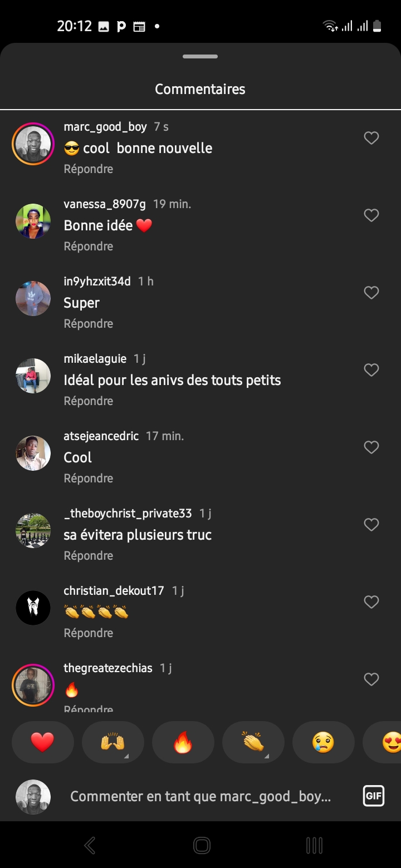The image size is (401, 868).
Task: Like marc_good_boy's comment with heart
Action: (371, 138)
